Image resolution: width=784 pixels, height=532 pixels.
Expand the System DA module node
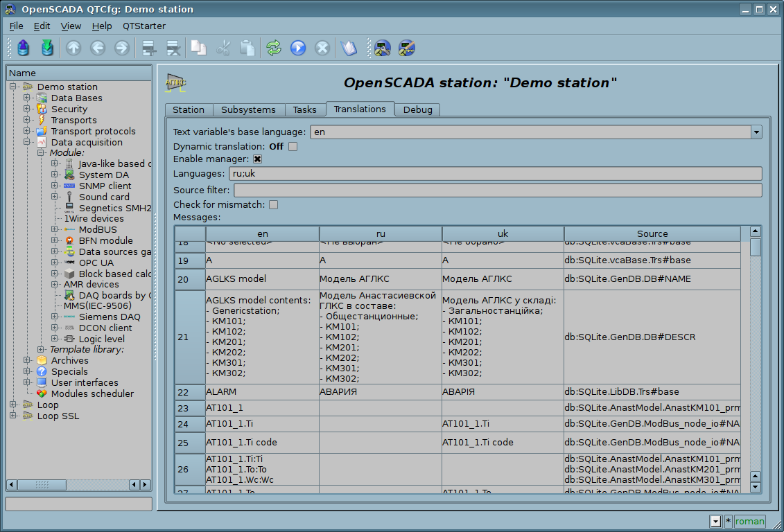coord(55,175)
